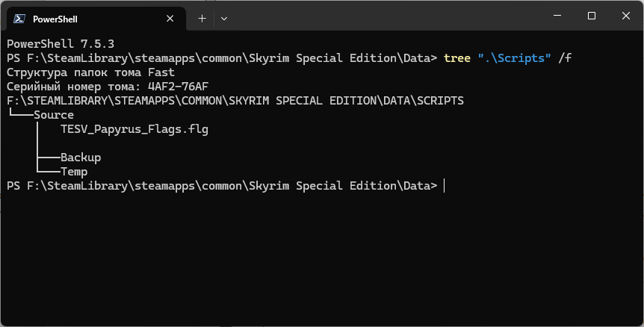Screen dimensions: 644x327
Task: Click the empty title bar drag area
Action: 388,16
